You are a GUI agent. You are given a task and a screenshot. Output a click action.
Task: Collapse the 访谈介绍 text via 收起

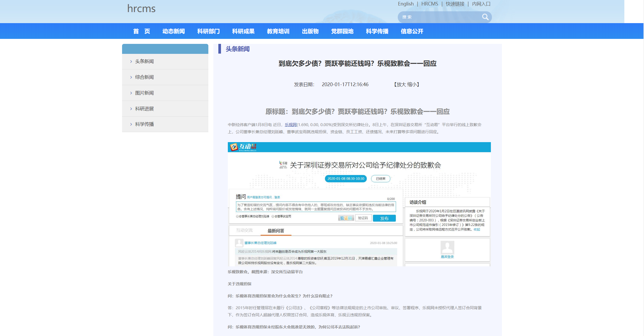[477, 229]
